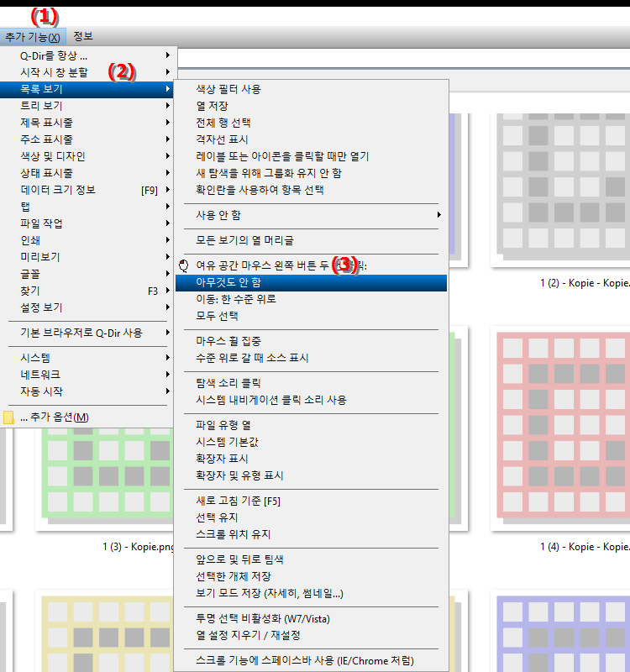Toggle 전체 행 선택 option
Screen dimensions: 630x672
(311, 123)
